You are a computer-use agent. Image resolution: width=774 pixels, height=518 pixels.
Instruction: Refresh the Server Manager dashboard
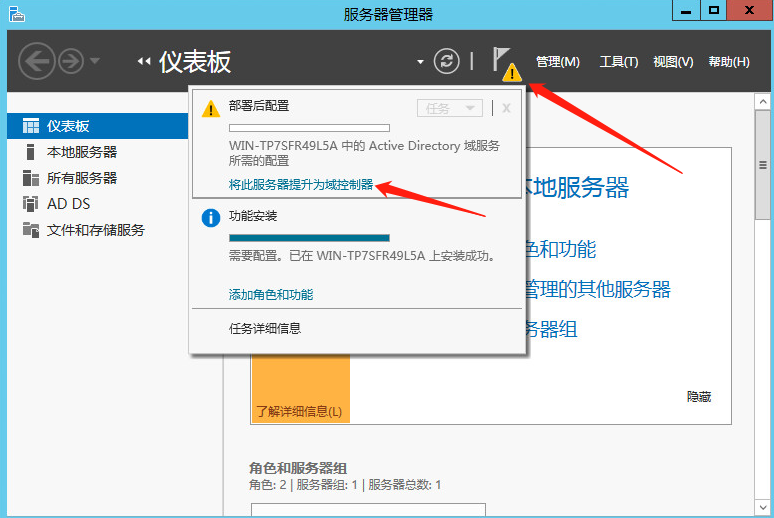pyautogui.click(x=446, y=61)
